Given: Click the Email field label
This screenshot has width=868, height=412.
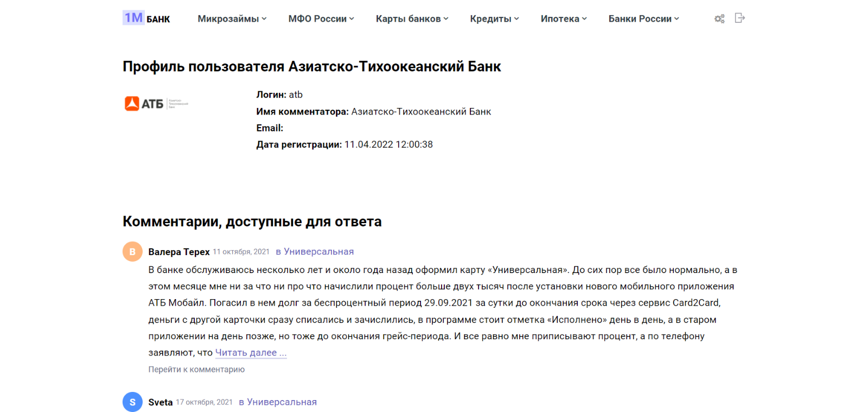Looking at the screenshot, I should pos(270,128).
